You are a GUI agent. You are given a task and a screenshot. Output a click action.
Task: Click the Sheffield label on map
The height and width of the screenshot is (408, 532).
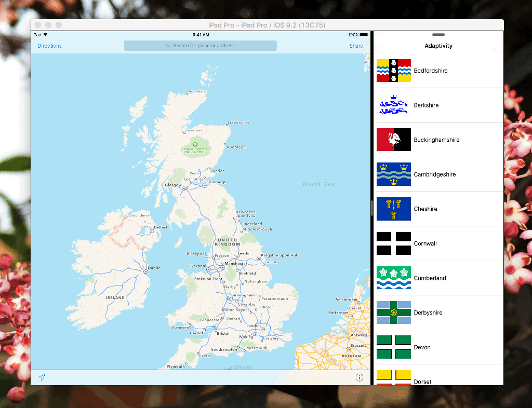click(x=247, y=273)
